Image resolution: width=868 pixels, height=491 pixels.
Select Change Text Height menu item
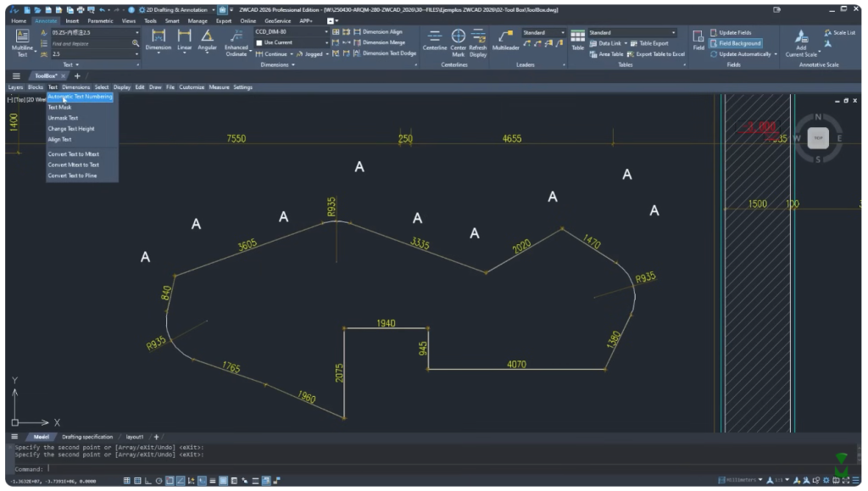coord(71,129)
